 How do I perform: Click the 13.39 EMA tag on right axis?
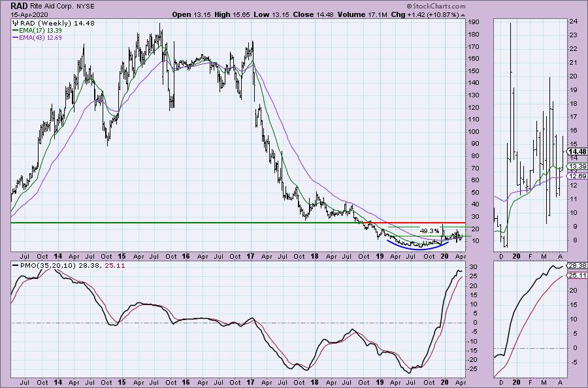[x=577, y=167]
